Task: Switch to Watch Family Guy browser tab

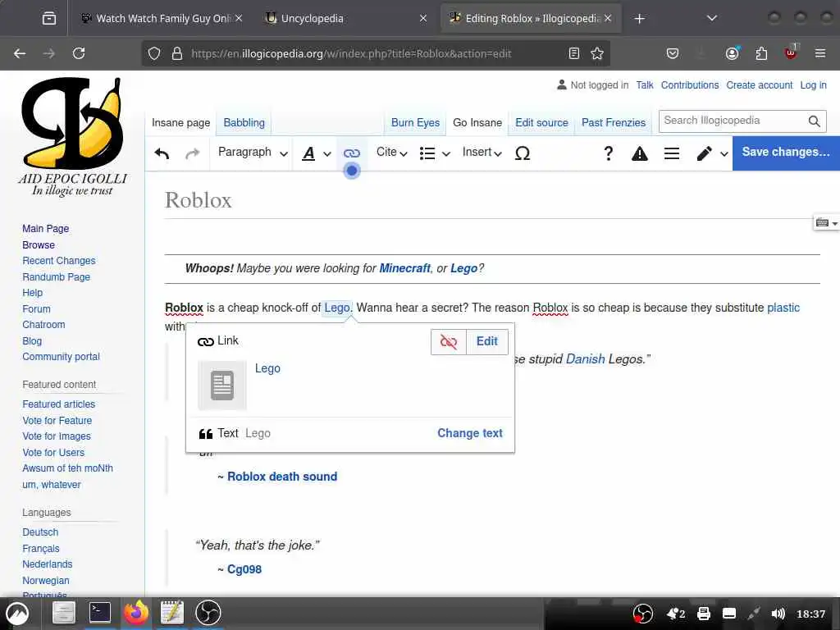Action: [x=163, y=19]
